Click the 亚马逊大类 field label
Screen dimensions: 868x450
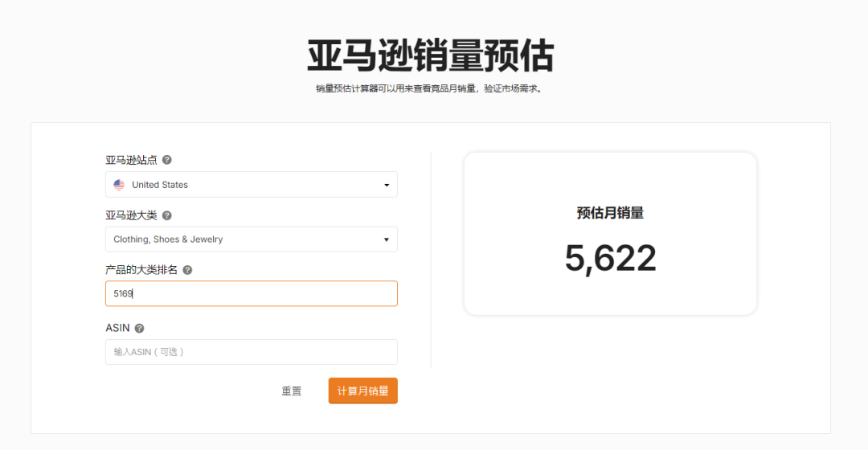(x=131, y=215)
